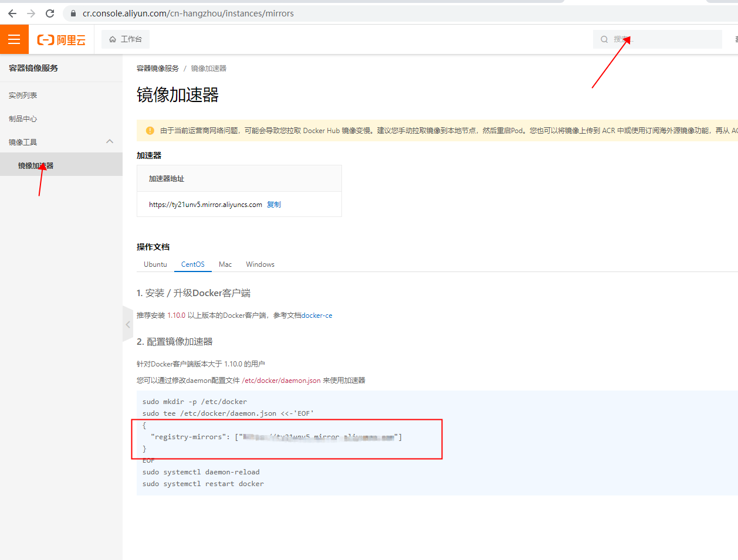
Task: Focus the top 搜索 search field
Action: 658,39
